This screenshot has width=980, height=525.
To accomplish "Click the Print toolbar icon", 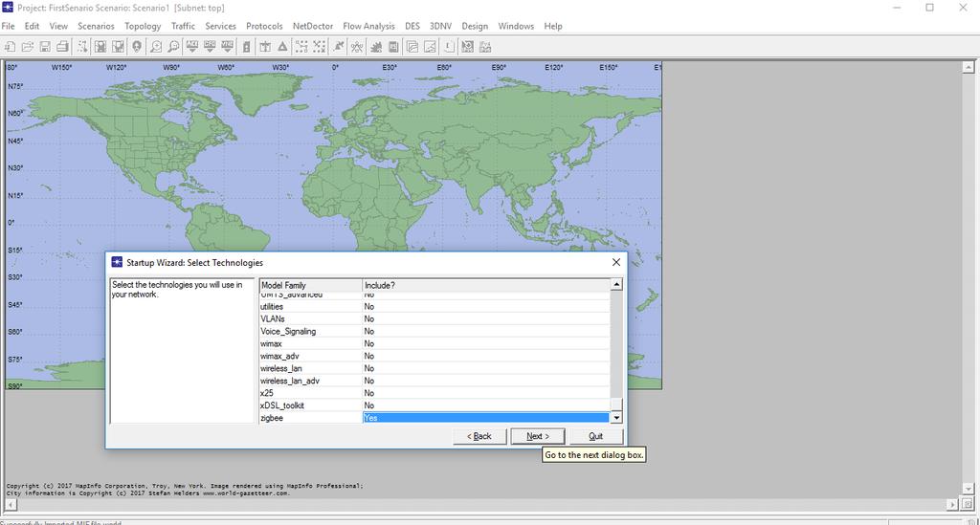I will coord(62,47).
